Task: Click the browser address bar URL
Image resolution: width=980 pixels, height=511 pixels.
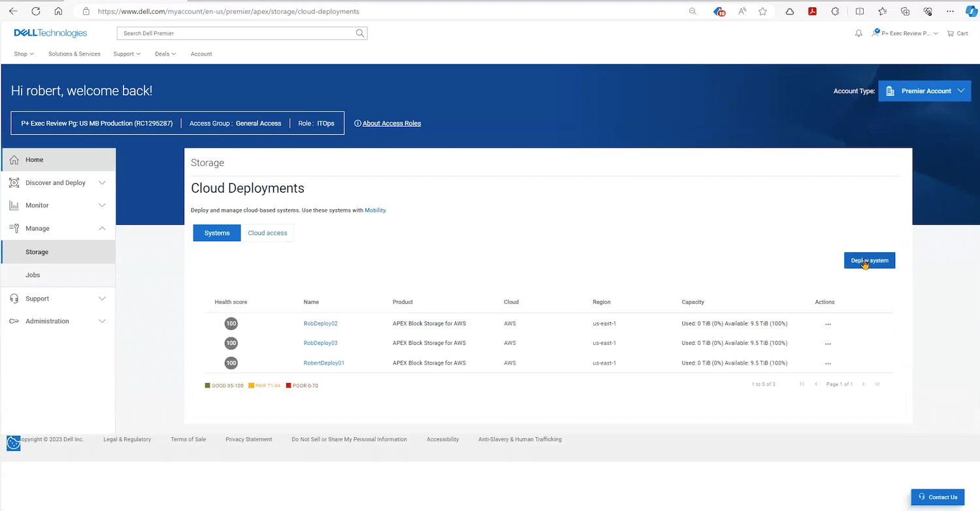Action: click(228, 11)
